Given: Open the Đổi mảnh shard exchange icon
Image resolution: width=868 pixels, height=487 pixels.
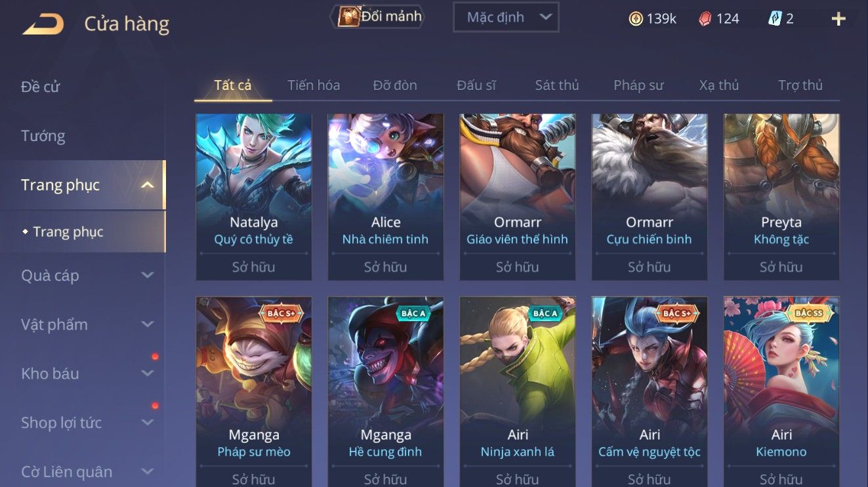Looking at the screenshot, I should 349,17.
